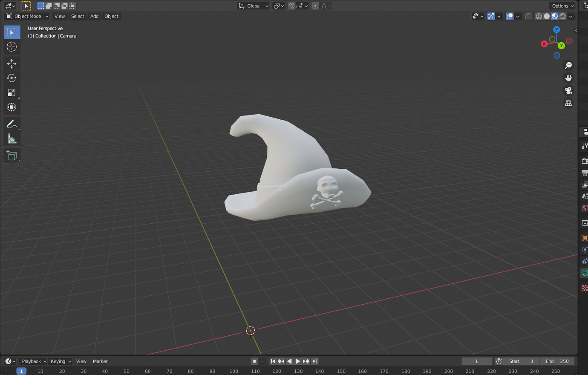
Task: Jump to the first frame
Action: 273,361
